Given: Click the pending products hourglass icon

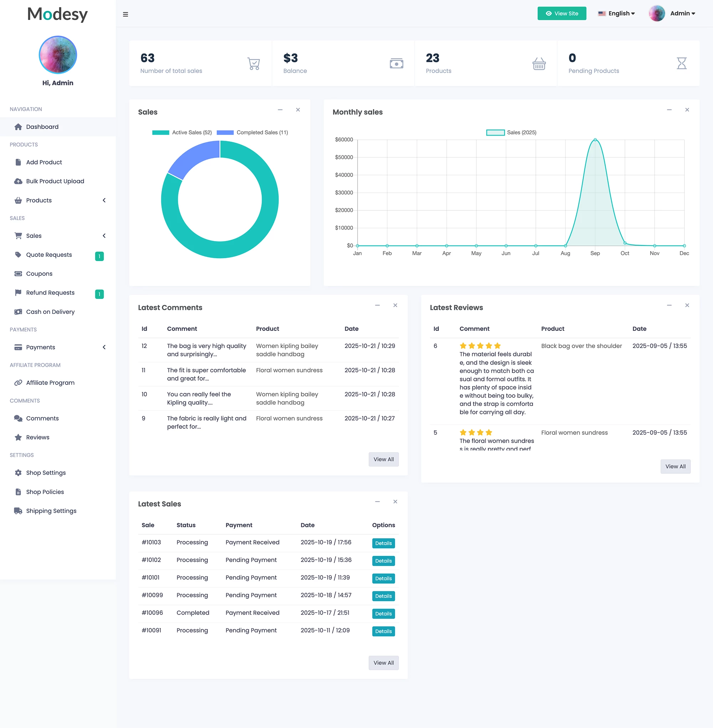Looking at the screenshot, I should 682,64.
